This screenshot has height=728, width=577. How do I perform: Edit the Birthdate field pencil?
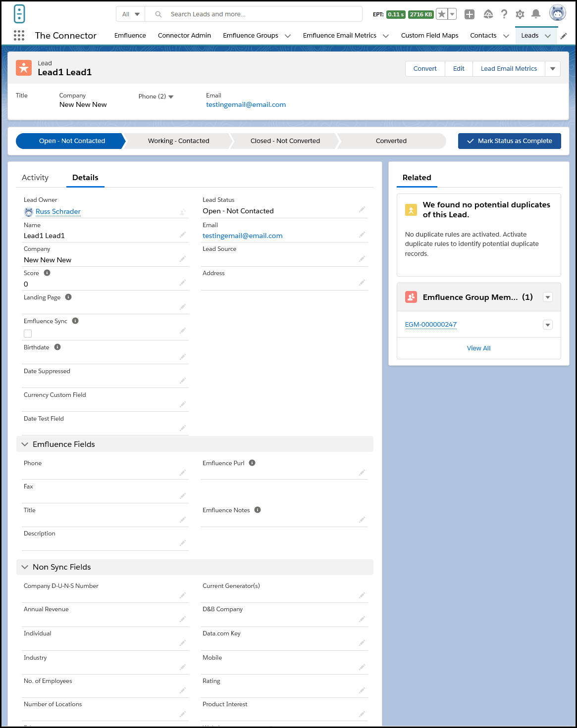(183, 357)
